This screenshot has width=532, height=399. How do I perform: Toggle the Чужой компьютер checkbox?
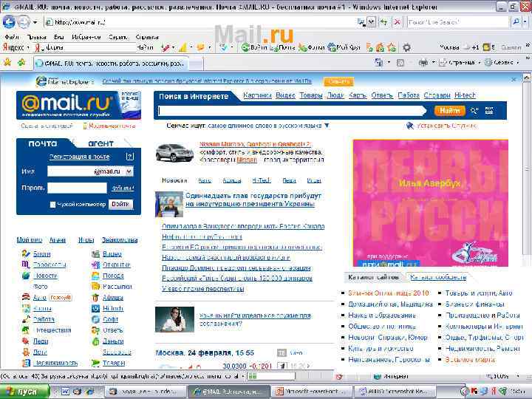click(52, 204)
